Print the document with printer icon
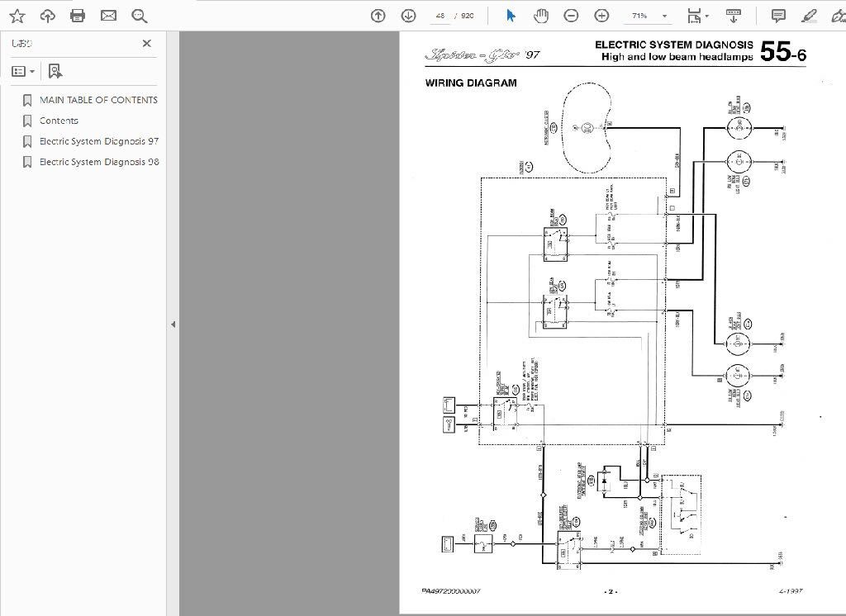Screen dimensions: 846x616 78,17
